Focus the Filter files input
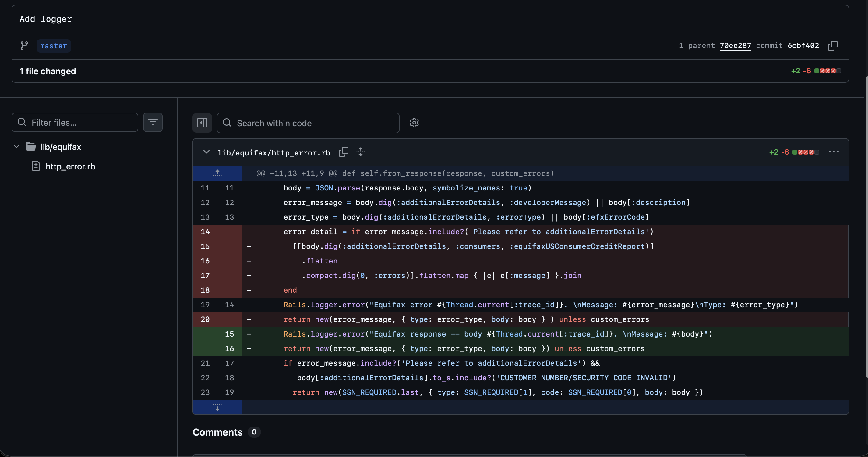The height and width of the screenshot is (457, 868). 75,123
